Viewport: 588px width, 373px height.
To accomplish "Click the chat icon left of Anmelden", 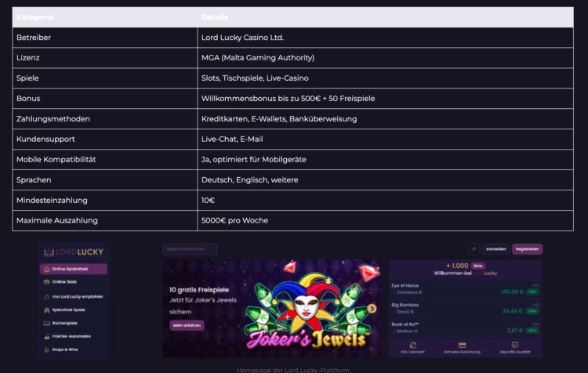I will click(x=474, y=249).
